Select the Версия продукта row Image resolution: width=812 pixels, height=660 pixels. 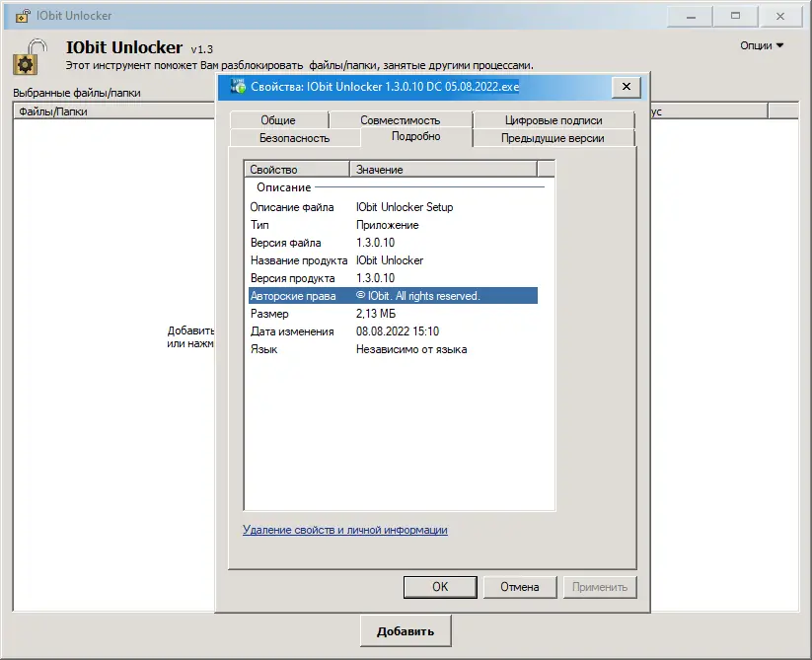coord(393,278)
